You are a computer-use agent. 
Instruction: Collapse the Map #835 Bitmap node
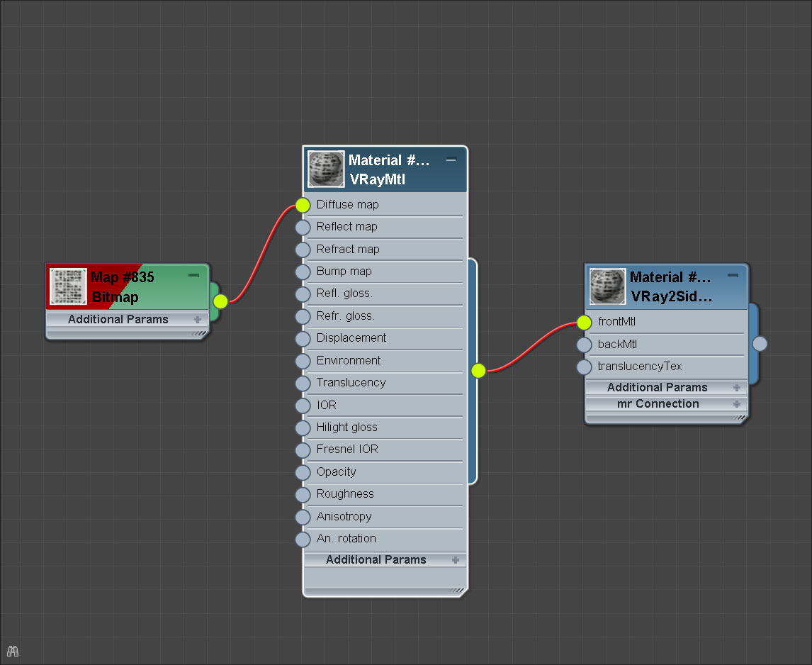pos(193,275)
